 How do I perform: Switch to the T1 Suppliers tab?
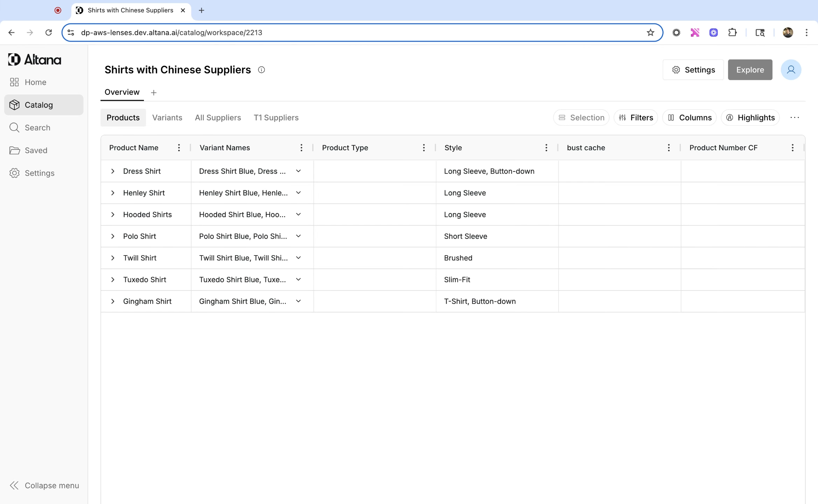pyautogui.click(x=276, y=118)
